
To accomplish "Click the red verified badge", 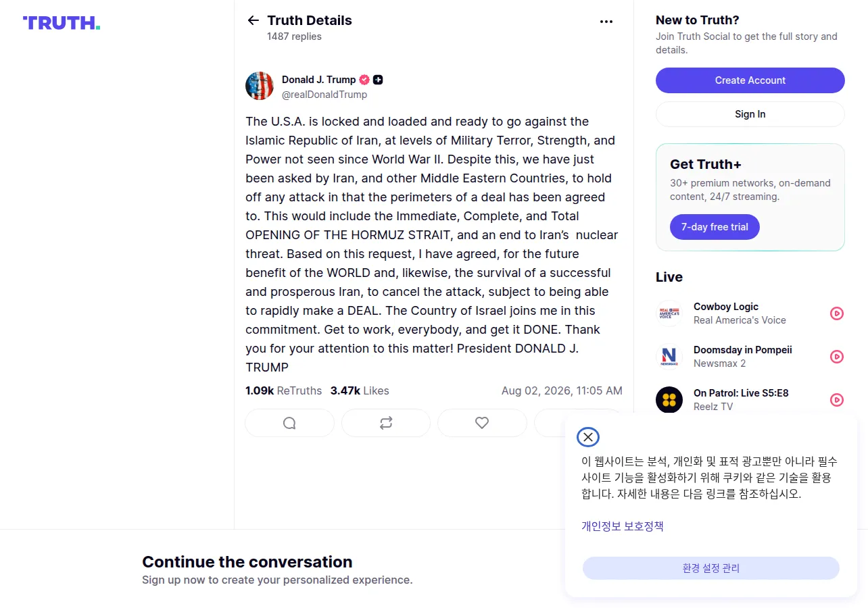I will (x=364, y=80).
